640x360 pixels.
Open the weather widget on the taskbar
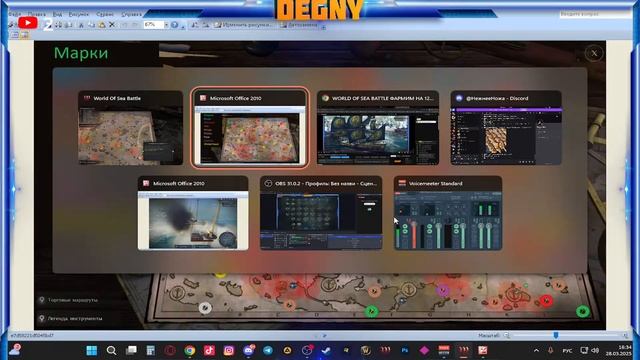tap(15, 350)
